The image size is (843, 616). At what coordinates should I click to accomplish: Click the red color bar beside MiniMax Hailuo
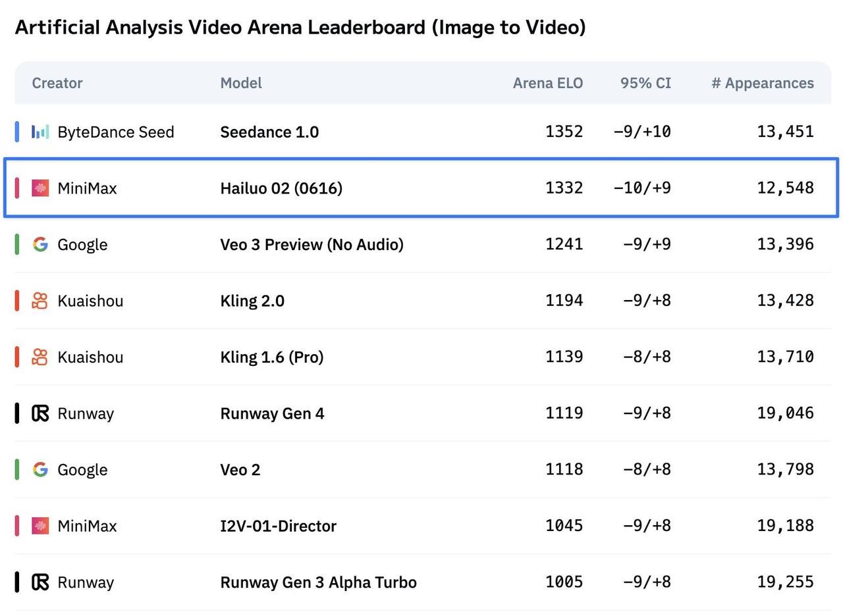[x=17, y=188]
